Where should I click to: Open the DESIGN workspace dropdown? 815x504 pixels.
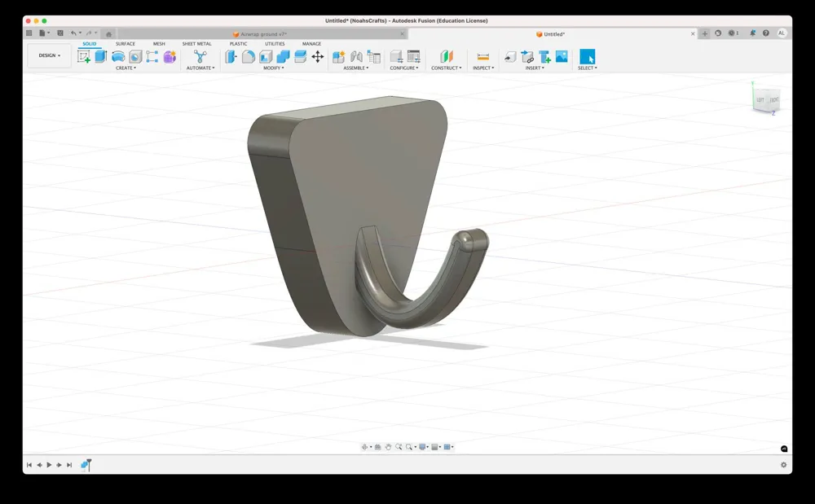[x=50, y=55]
